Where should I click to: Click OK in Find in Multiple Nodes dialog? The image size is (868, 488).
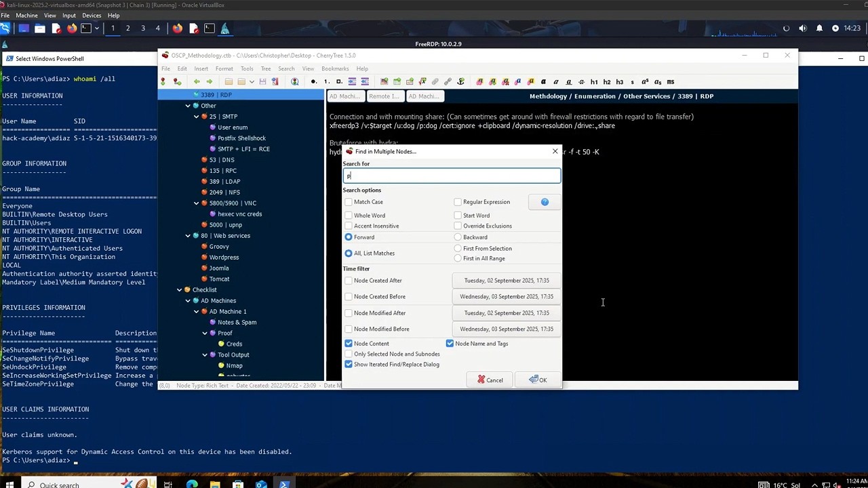tap(538, 380)
